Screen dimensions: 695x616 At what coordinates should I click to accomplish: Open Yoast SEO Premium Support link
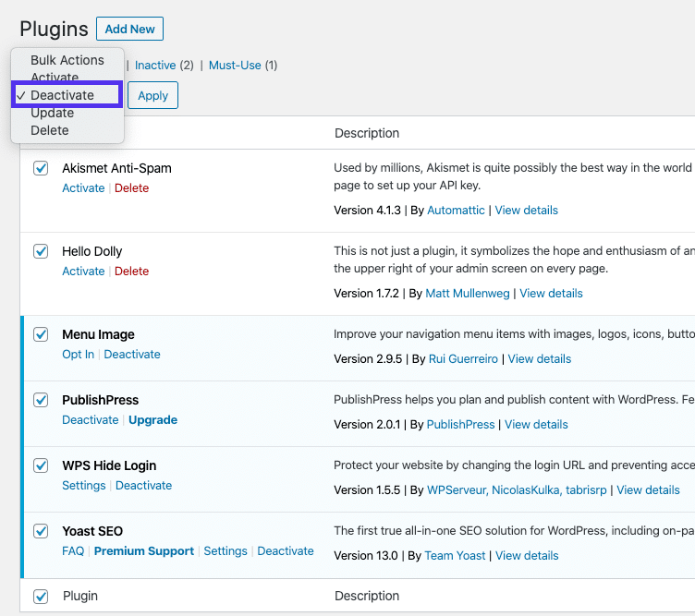(x=143, y=551)
